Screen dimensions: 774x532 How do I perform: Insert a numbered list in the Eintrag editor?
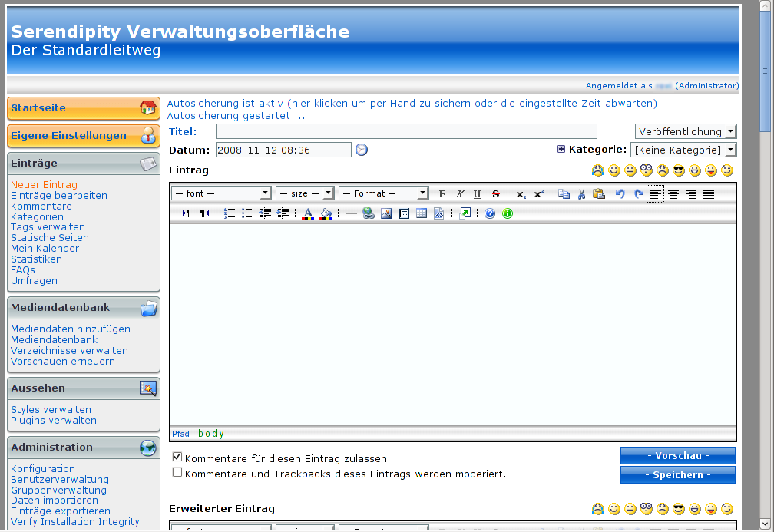230,213
